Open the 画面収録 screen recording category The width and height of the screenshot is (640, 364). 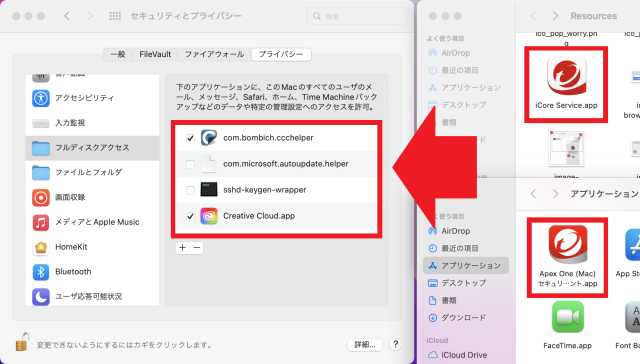point(92,198)
